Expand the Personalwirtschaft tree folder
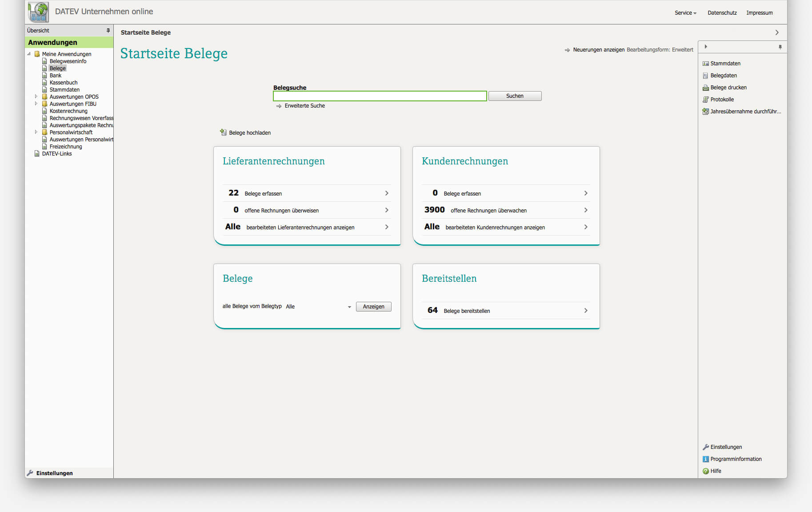812x512 pixels. coord(36,132)
